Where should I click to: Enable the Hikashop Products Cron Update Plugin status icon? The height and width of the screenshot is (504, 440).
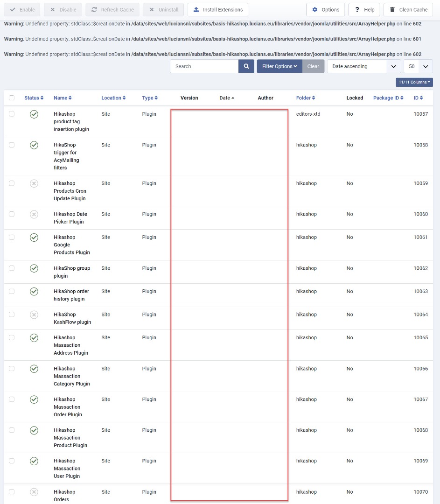(x=34, y=183)
